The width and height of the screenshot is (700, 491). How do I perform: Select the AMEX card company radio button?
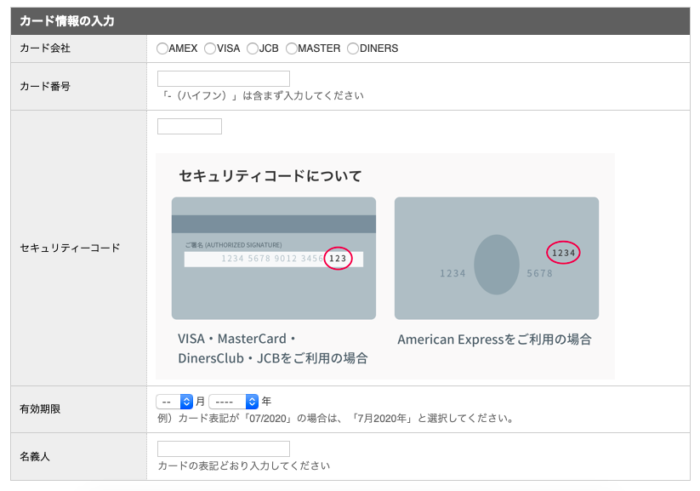[162, 48]
